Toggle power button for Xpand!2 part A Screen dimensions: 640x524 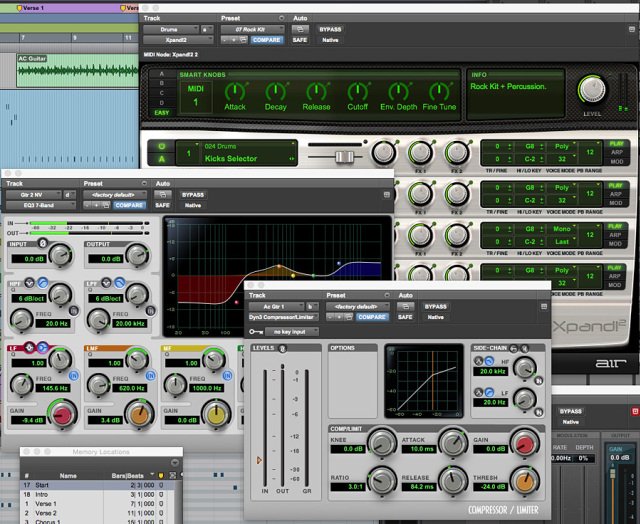(162, 146)
